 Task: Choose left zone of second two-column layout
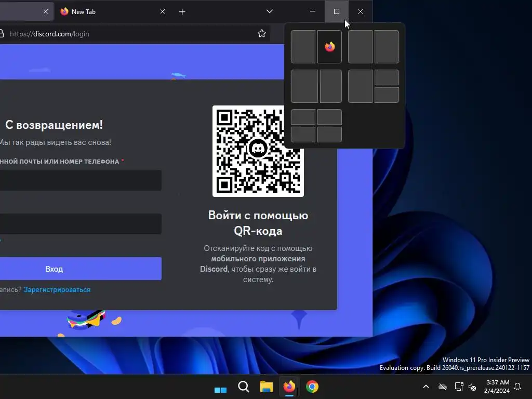(360, 46)
